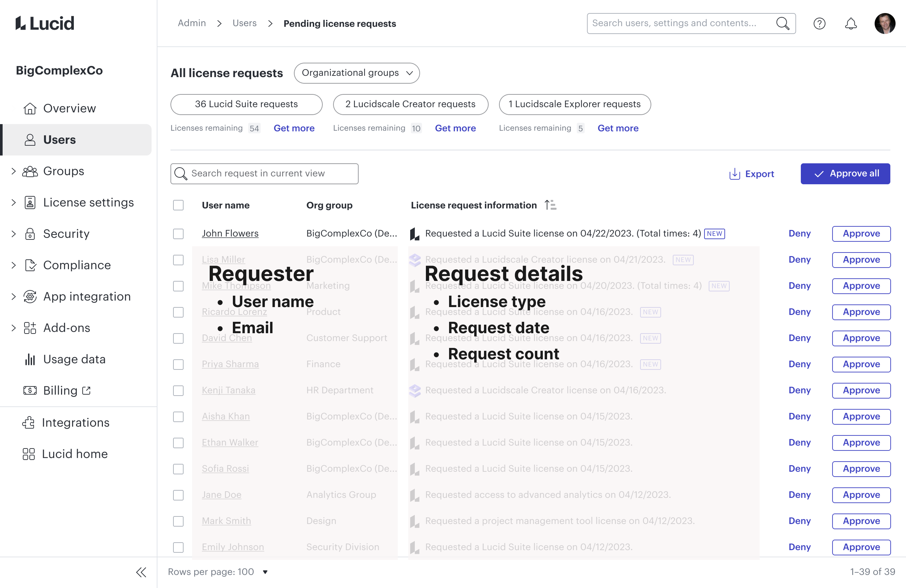Click the Security lock icon
The height and width of the screenshot is (588, 906).
[30, 234]
